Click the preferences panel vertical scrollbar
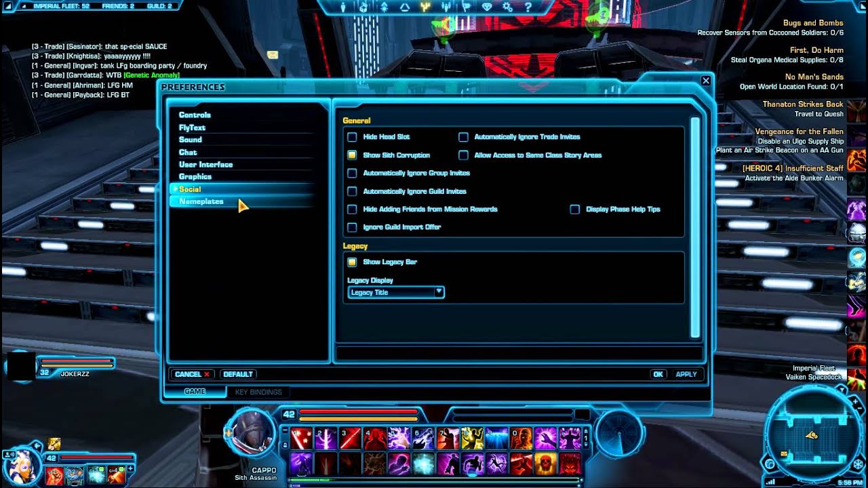 click(x=695, y=228)
